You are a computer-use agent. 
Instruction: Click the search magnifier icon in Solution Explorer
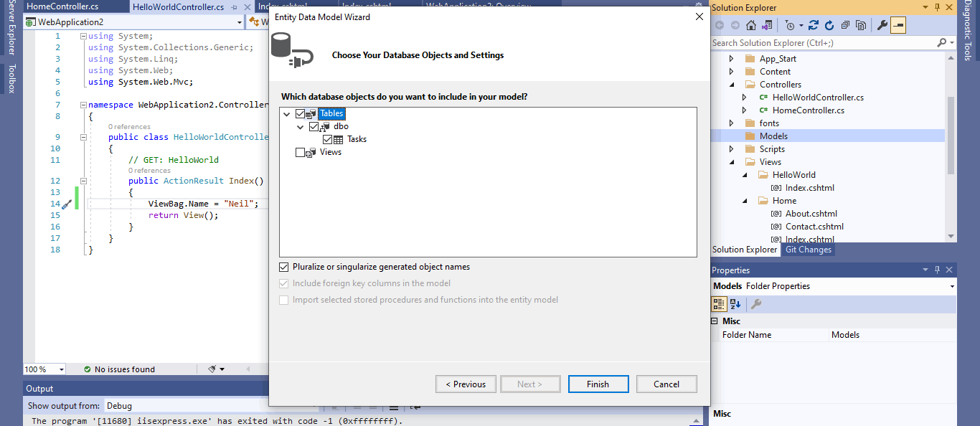point(942,43)
